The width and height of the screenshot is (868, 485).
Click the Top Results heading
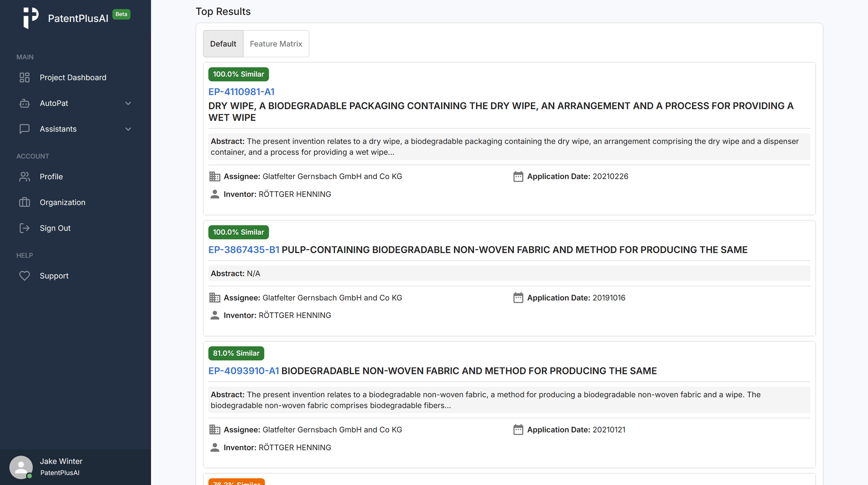(x=223, y=12)
